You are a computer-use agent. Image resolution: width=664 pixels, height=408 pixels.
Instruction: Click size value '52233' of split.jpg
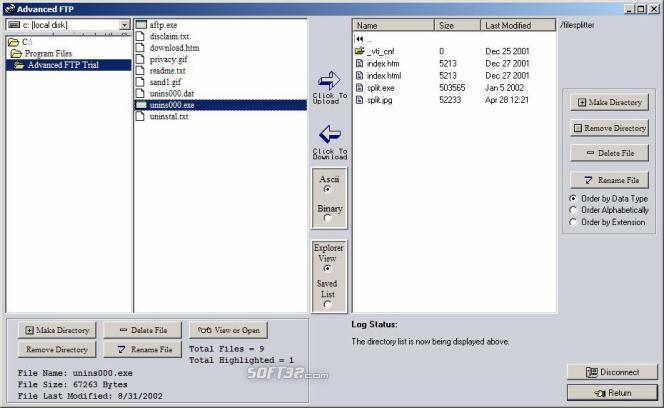450,100
